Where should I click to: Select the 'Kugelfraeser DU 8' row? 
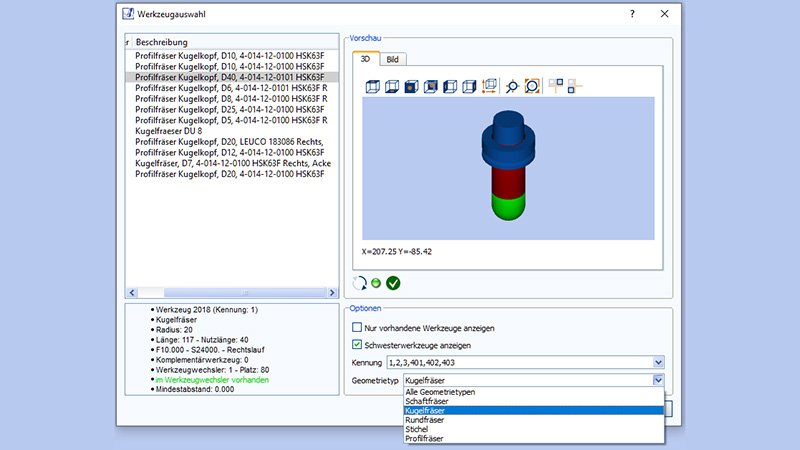[232, 131]
